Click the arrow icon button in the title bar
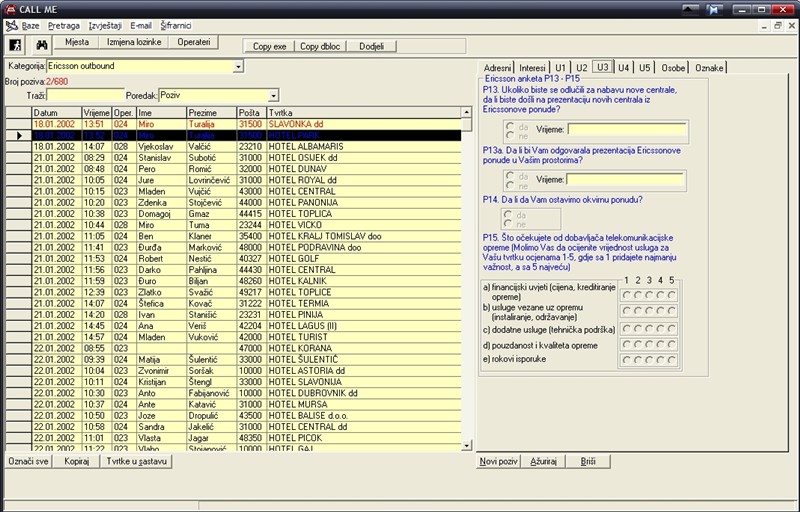 690,9
